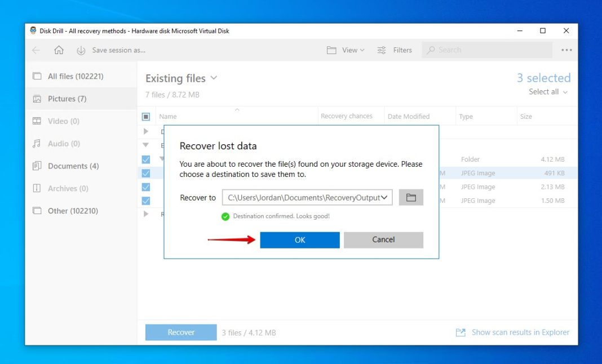Expand the last collapsed tree row

[146, 214]
